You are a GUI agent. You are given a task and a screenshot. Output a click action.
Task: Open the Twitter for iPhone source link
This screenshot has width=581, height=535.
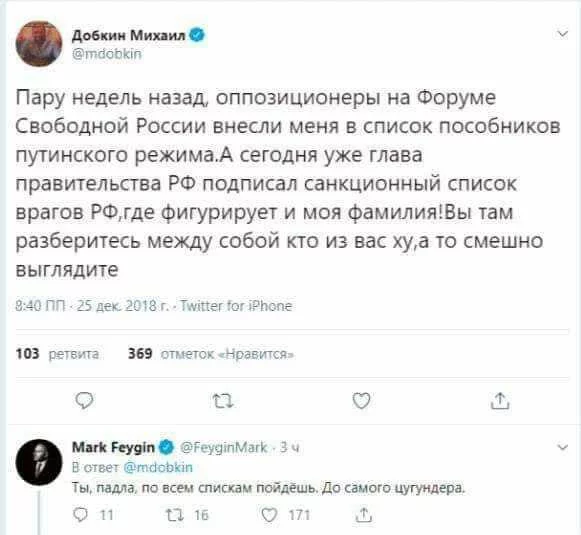pyautogui.click(x=236, y=306)
